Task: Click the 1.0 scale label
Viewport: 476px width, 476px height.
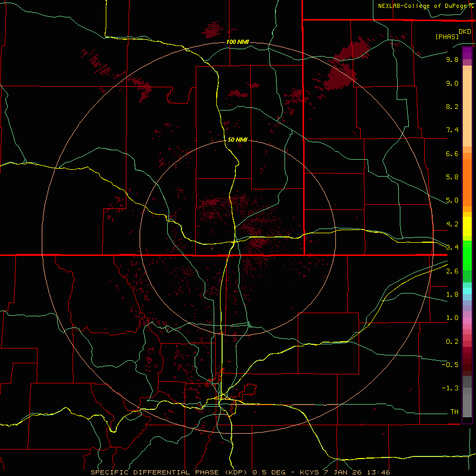Action: pos(452,318)
